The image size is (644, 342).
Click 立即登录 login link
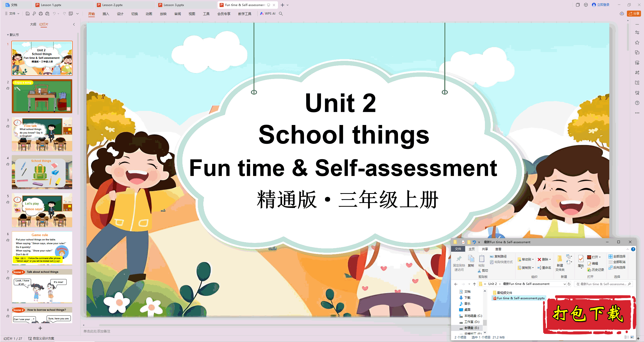coord(600,5)
